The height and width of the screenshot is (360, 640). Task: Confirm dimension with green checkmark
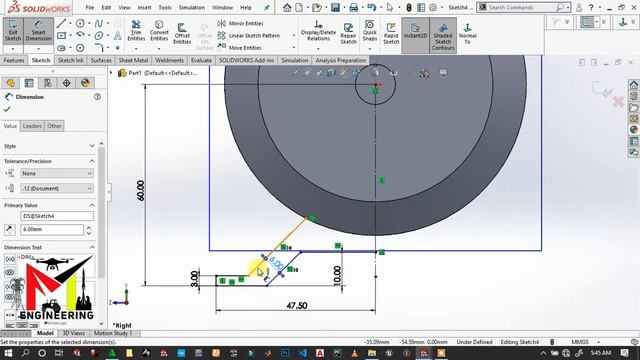(7, 109)
